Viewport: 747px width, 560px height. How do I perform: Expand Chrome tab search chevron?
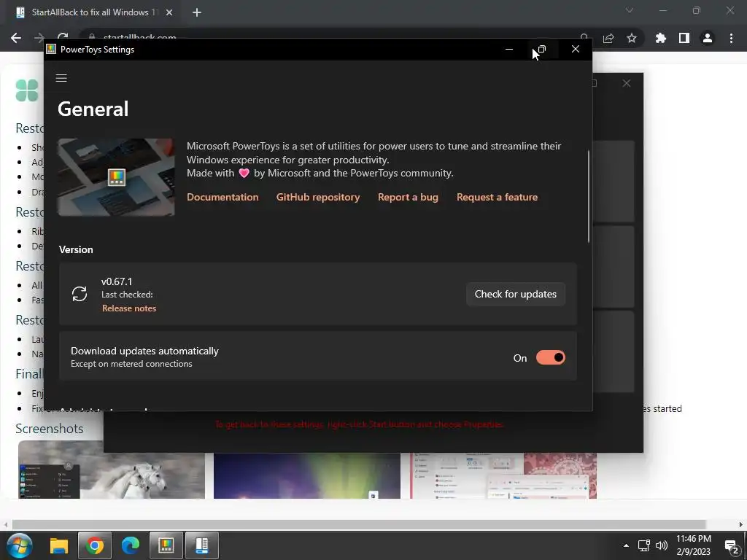click(630, 10)
